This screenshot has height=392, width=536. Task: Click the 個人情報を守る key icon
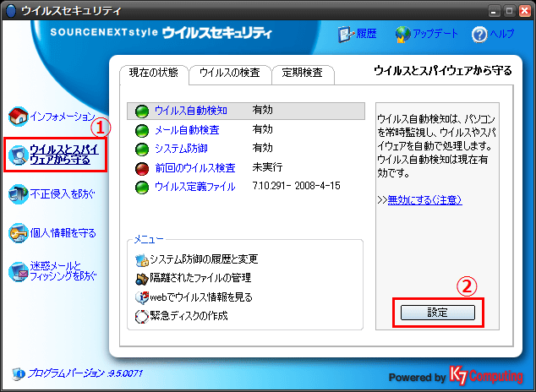coord(18,233)
